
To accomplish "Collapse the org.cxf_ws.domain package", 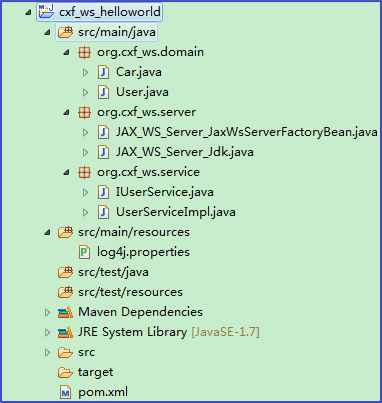I will [x=67, y=53].
